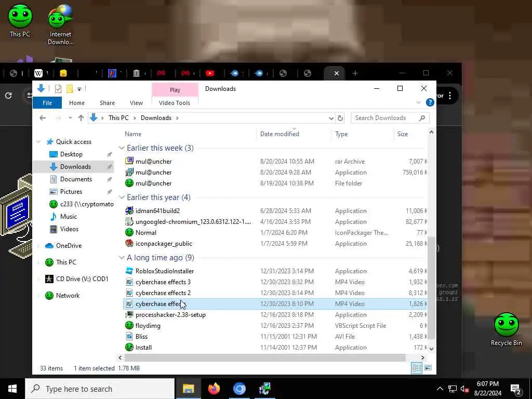
Task: Open the Windows Start menu
Action: click(x=12, y=389)
